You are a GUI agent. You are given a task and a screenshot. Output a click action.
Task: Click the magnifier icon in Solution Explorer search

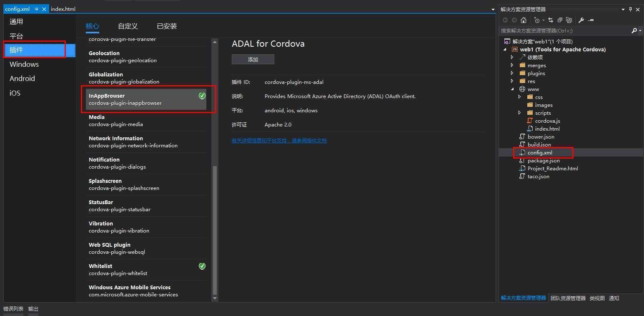point(634,30)
